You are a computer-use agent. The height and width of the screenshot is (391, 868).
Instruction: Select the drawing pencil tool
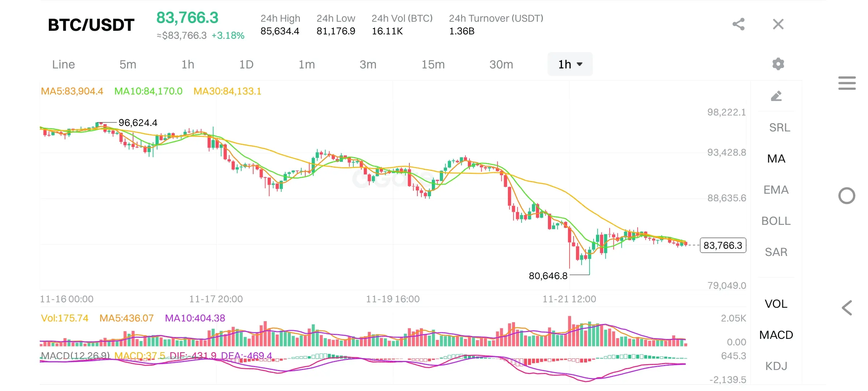(776, 96)
